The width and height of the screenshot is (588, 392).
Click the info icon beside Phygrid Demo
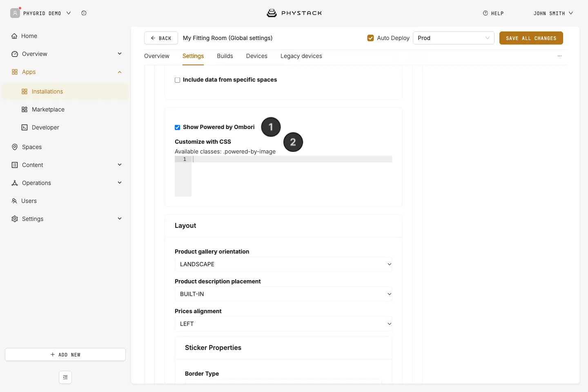(x=84, y=13)
